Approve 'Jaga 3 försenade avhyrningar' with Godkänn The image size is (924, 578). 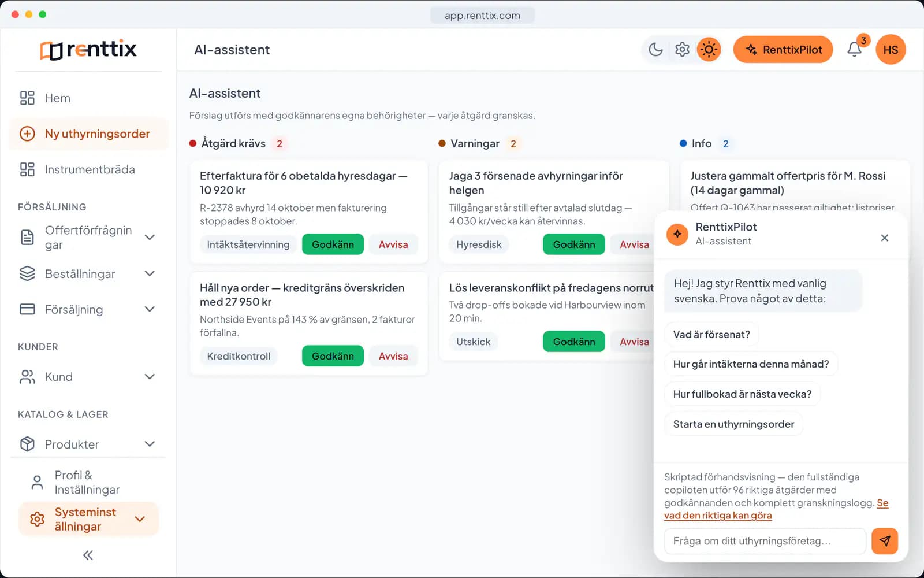point(574,244)
